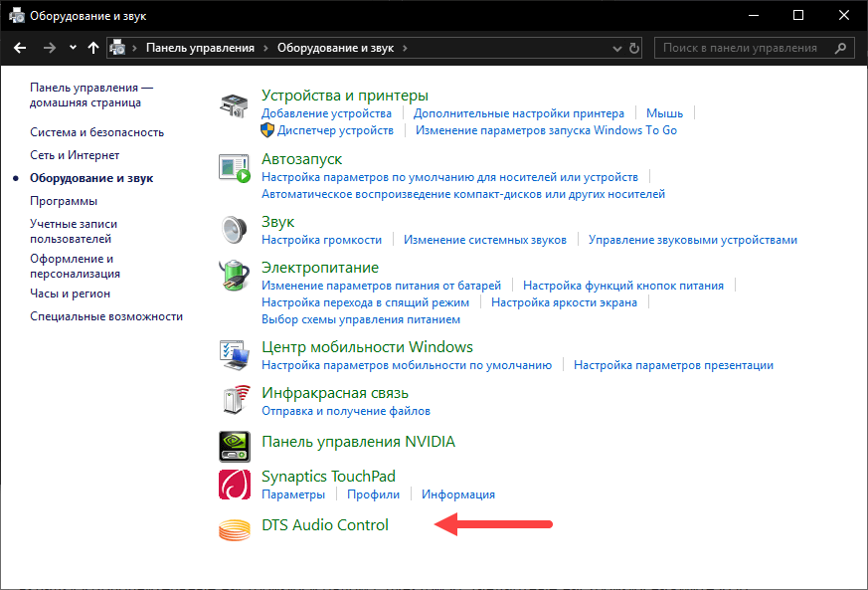Open the Synaptics TouchPad icon

[235, 485]
